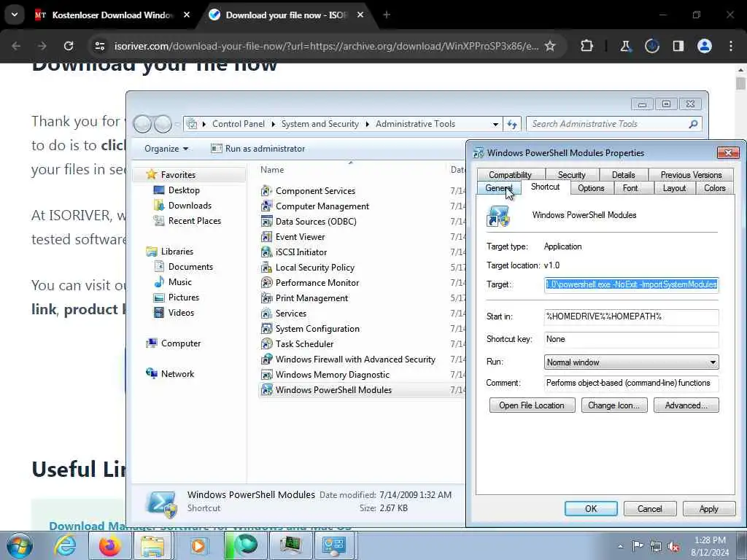Click the Comment input field
The width and height of the screenshot is (747, 560).
point(631,384)
